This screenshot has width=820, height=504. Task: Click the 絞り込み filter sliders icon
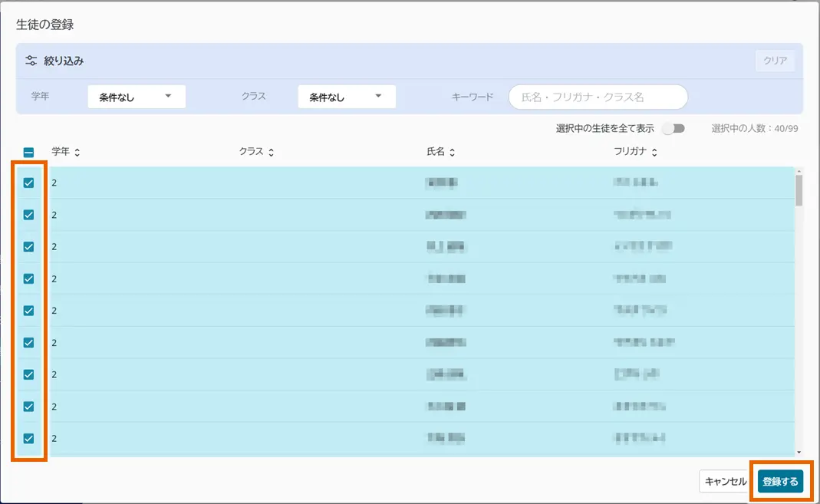(31, 60)
